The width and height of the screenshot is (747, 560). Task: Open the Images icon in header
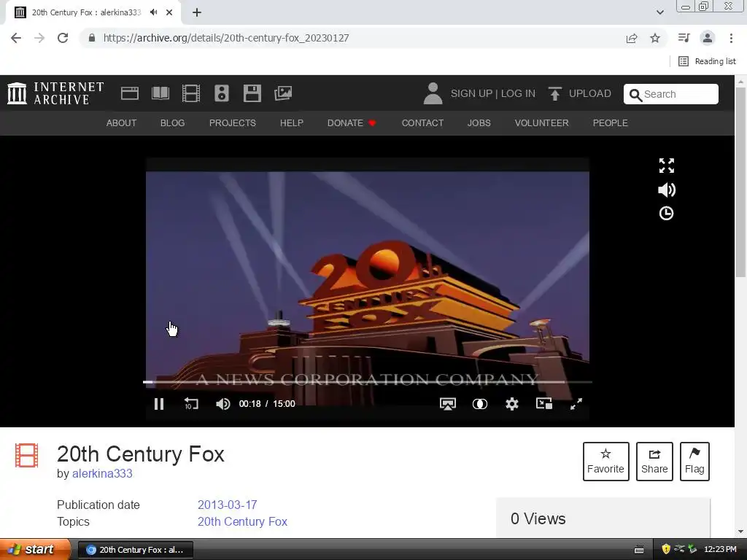283,93
